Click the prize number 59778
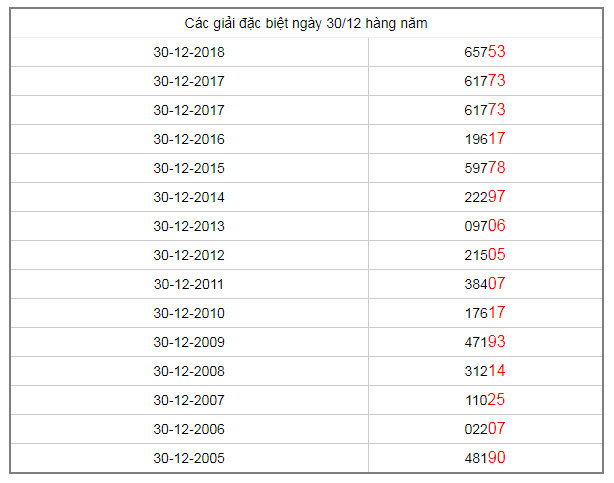Screen dimensions: 614x483 tap(485, 168)
